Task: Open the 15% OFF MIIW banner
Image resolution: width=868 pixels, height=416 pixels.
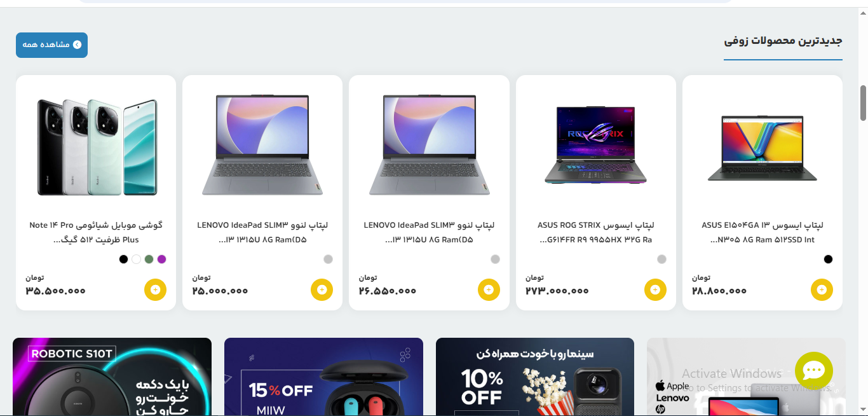Action: click(x=323, y=377)
